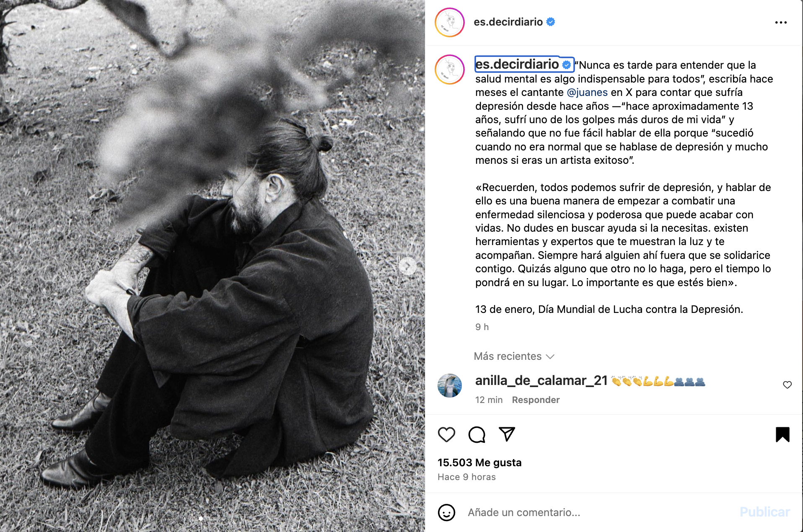Open the three-dots more options menu

tap(781, 23)
